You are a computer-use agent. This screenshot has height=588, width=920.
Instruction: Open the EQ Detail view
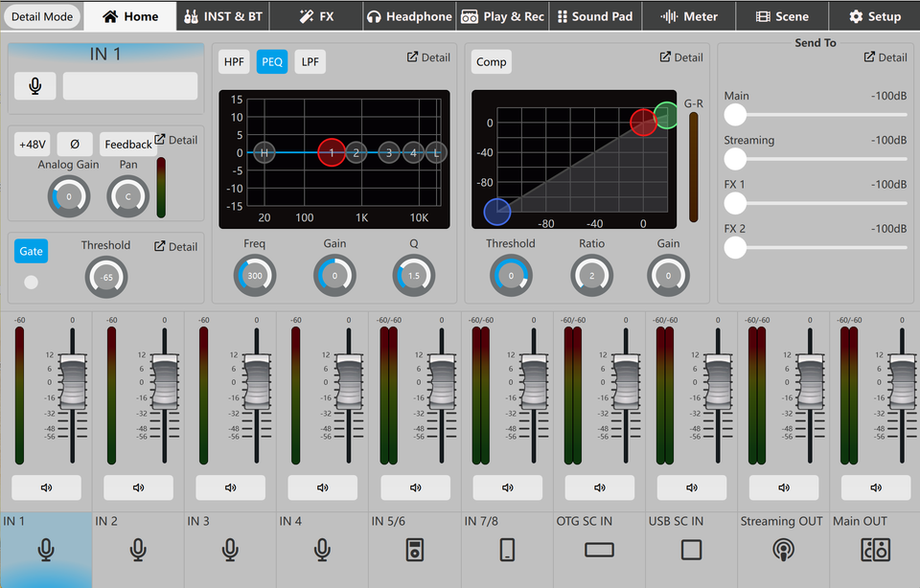[x=428, y=57]
